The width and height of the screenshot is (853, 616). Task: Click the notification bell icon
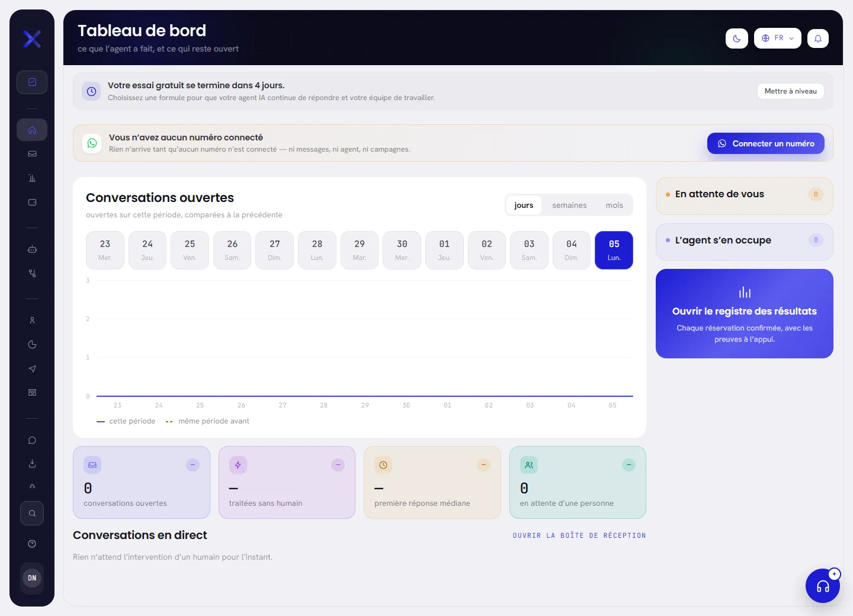pyautogui.click(x=818, y=38)
